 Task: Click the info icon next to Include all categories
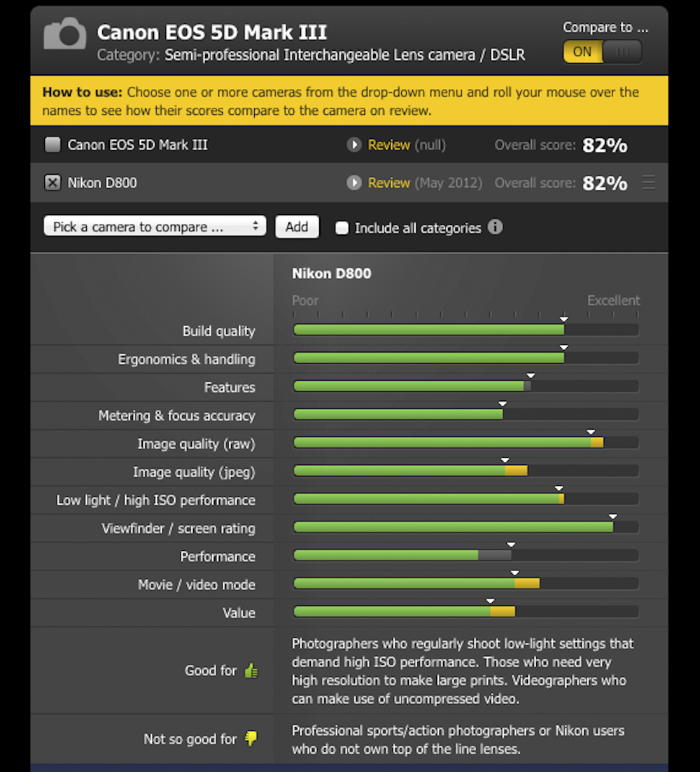tap(495, 227)
